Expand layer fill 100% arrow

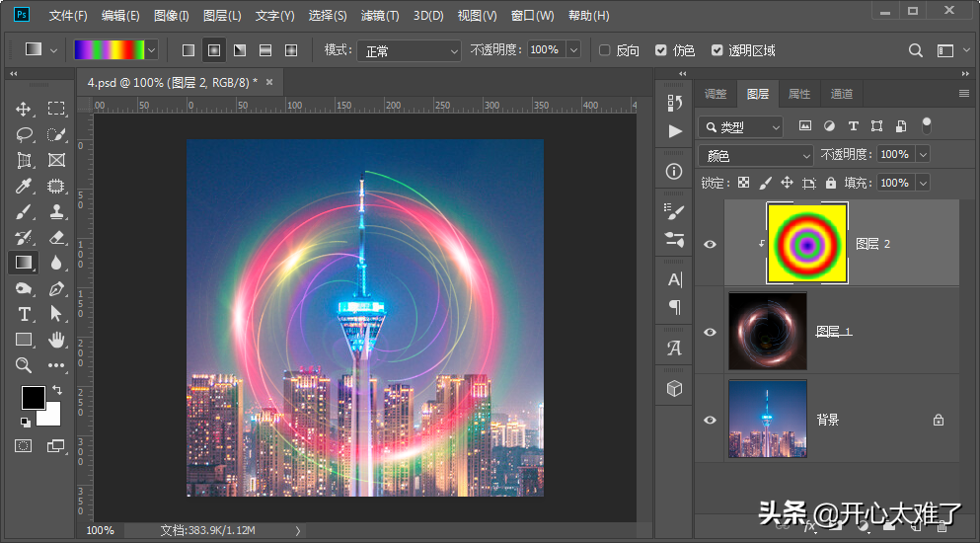pos(923,183)
